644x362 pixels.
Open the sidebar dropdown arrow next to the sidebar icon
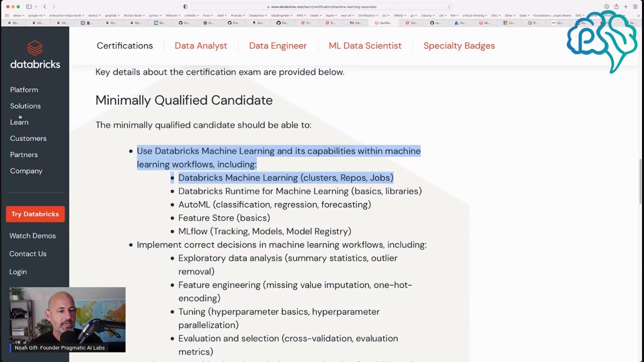[x=36, y=7]
